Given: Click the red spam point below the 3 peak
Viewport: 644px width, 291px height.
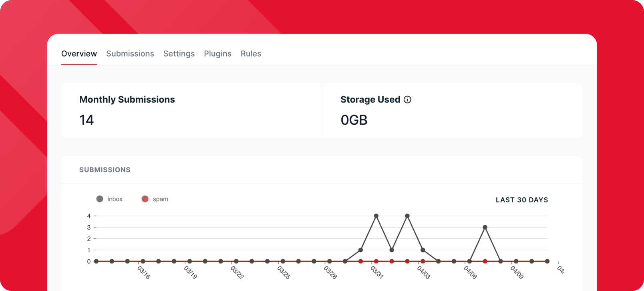Looking at the screenshot, I should tap(485, 261).
